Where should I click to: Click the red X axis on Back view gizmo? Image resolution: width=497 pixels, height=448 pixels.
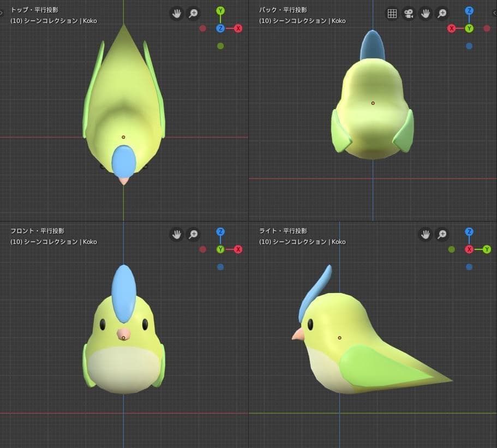click(x=452, y=28)
